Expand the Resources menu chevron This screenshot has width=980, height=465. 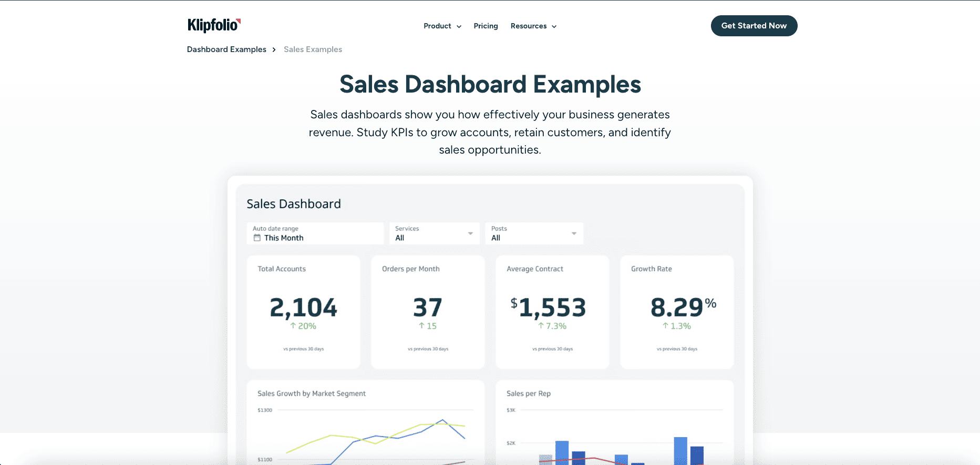(x=554, y=26)
